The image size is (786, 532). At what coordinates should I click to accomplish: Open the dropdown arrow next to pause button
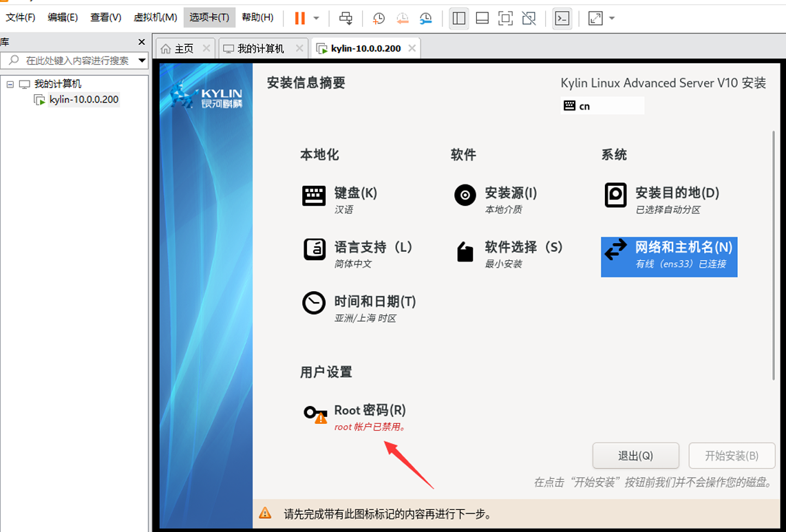[317, 19]
